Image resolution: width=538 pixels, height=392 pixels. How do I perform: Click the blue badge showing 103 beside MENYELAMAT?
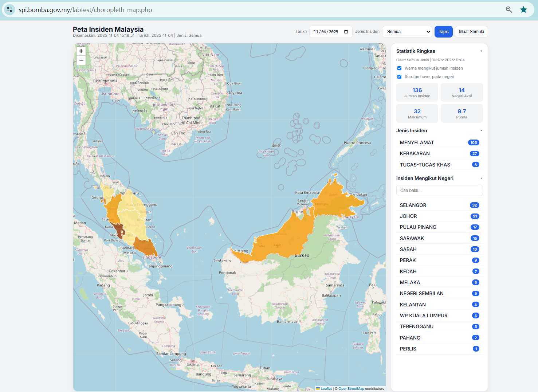[x=474, y=142]
